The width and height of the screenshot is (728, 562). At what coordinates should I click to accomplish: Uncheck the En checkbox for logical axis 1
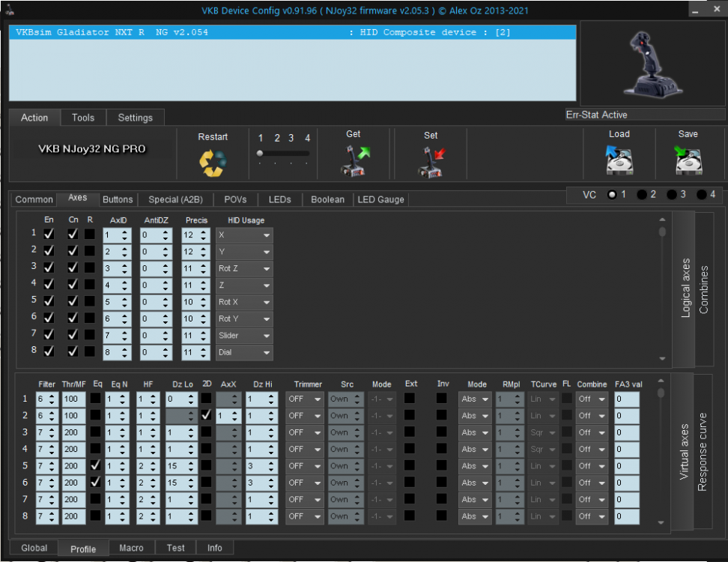tap(49, 235)
